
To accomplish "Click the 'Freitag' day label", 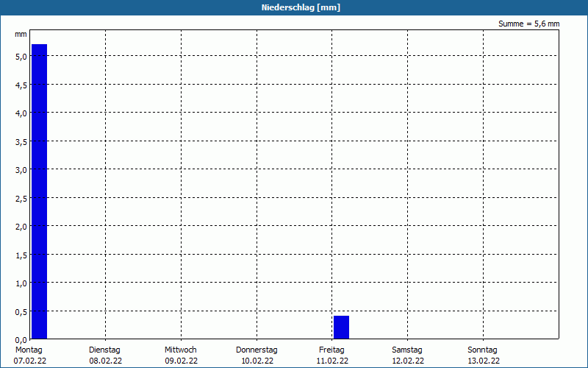I will [x=331, y=350].
